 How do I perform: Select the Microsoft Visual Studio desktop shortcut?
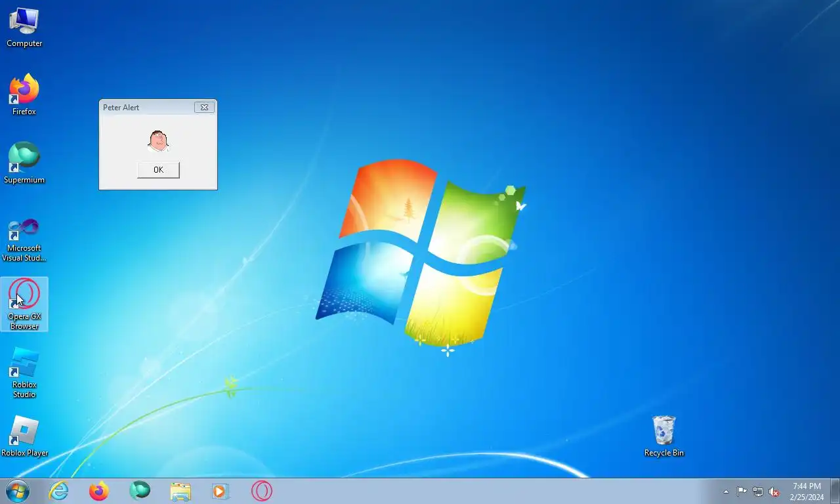[x=24, y=240]
